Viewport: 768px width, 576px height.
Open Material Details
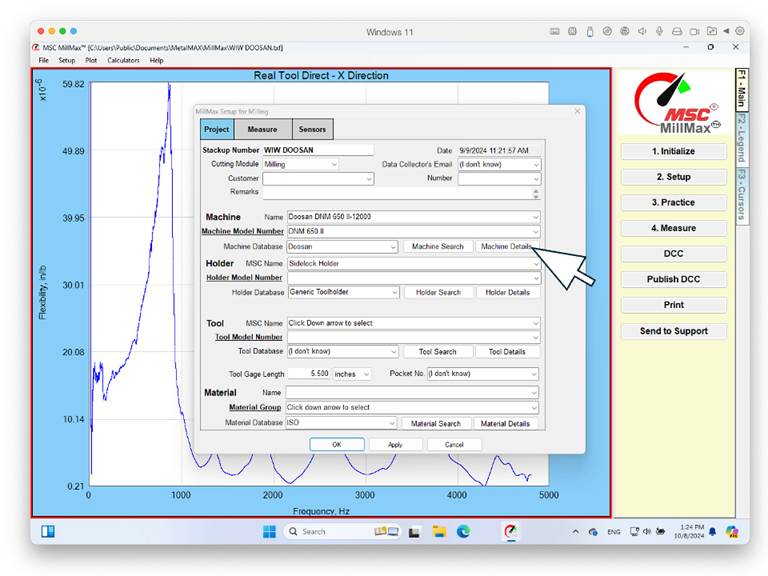click(505, 423)
